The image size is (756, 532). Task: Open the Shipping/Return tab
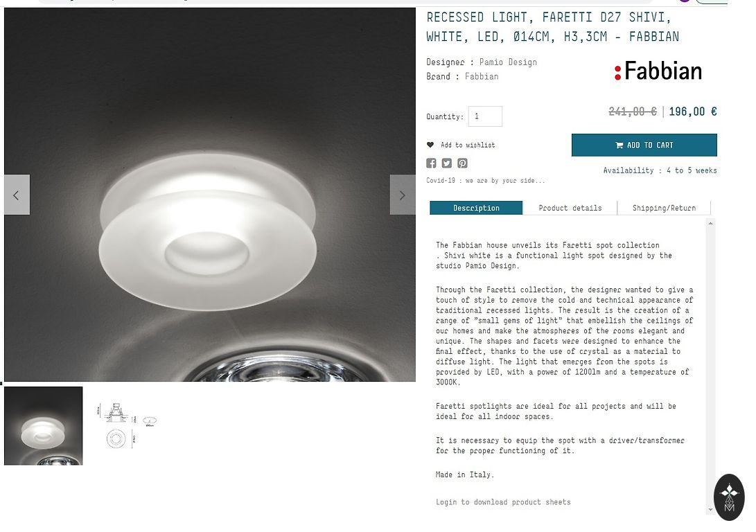pos(664,208)
